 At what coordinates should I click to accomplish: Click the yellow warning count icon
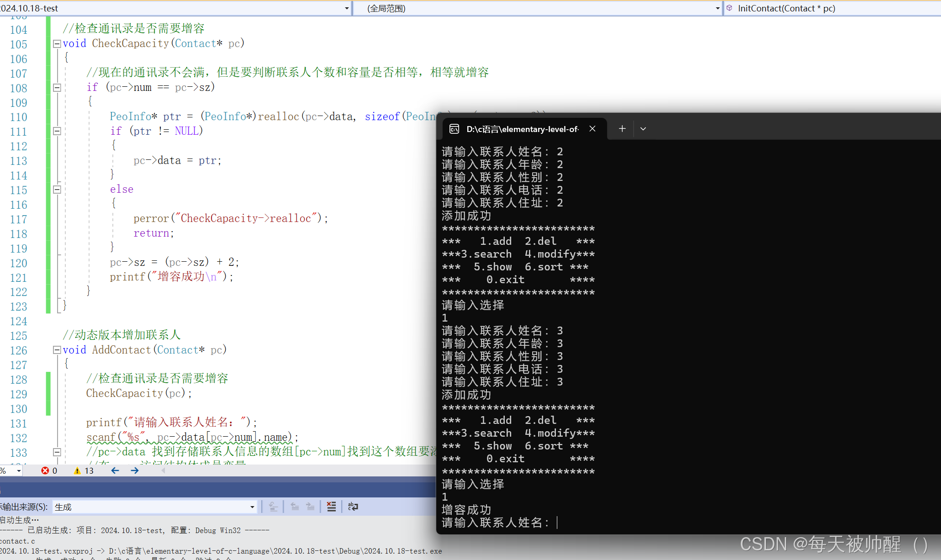[77, 470]
